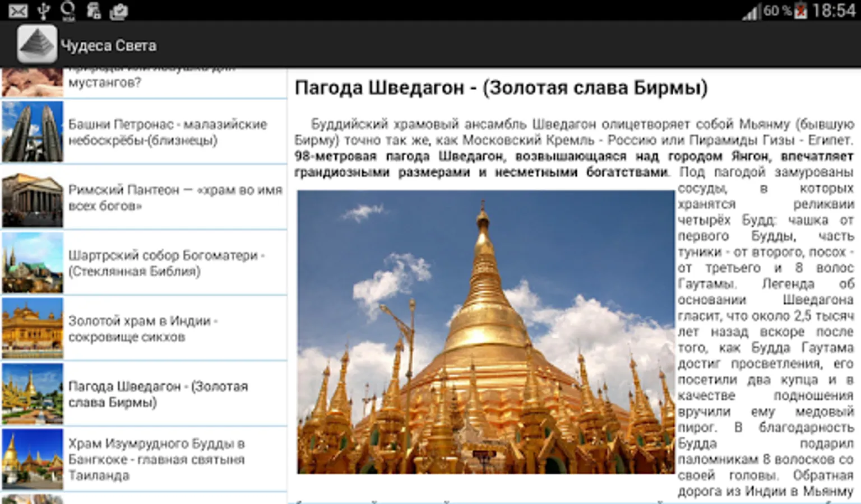Select 'Римский Пантеон' list entry text
The height and width of the screenshot is (504, 861).
(x=175, y=198)
